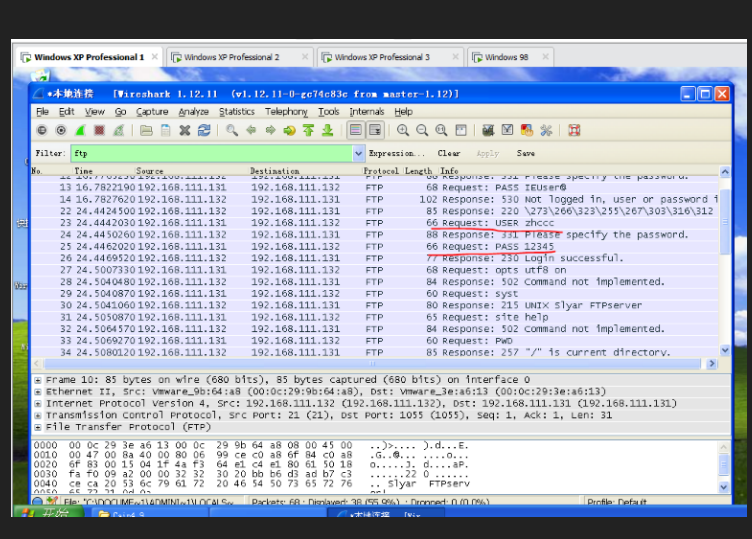Expand File Transfer Protocol (FTP) node
This screenshot has height=539, width=752.
38,426
